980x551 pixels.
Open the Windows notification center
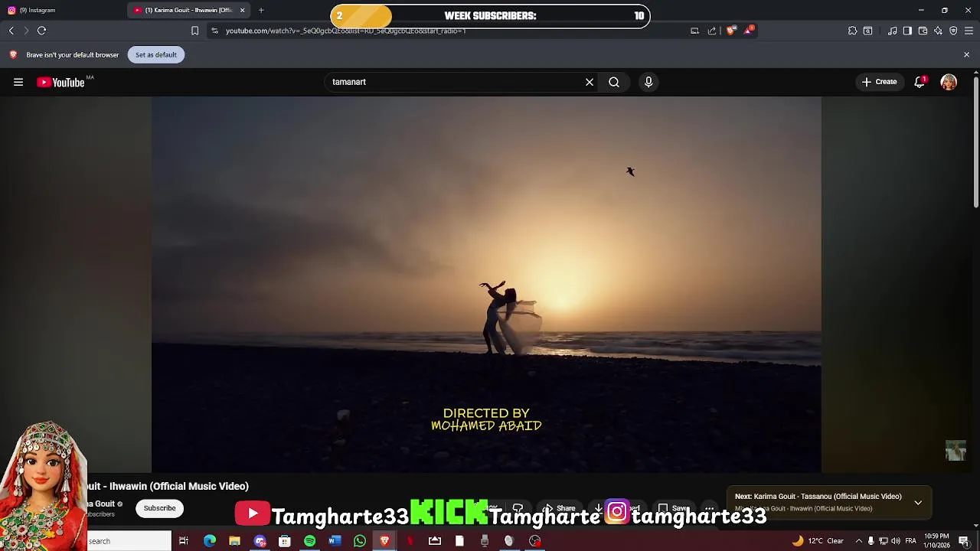(x=964, y=541)
